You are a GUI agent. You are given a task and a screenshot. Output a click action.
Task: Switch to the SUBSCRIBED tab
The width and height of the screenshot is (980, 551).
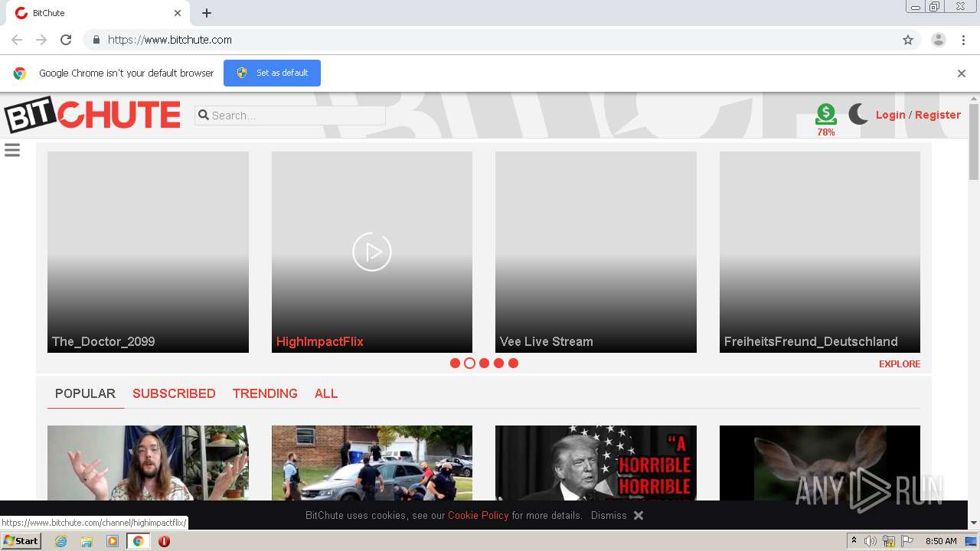(174, 393)
